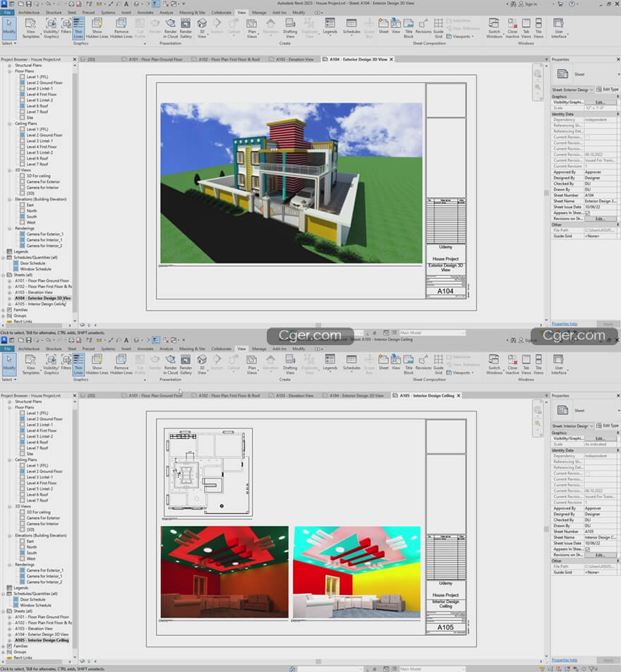Select A105 Interior Design Ceiling, upper Project Browser

(x=40, y=304)
